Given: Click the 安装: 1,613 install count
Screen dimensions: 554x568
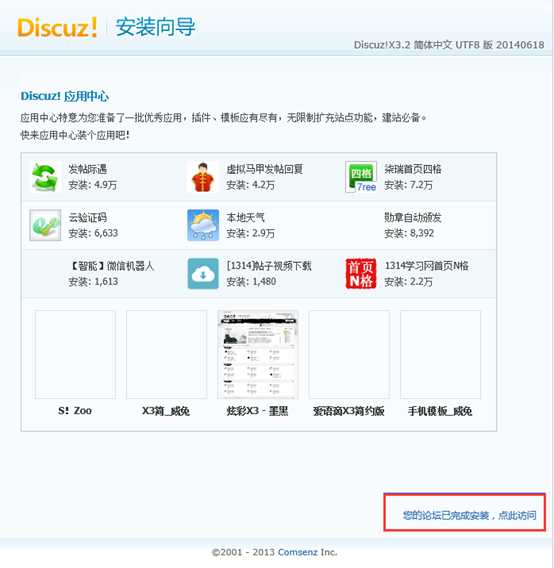Looking at the screenshot, I should coord(93,281).
